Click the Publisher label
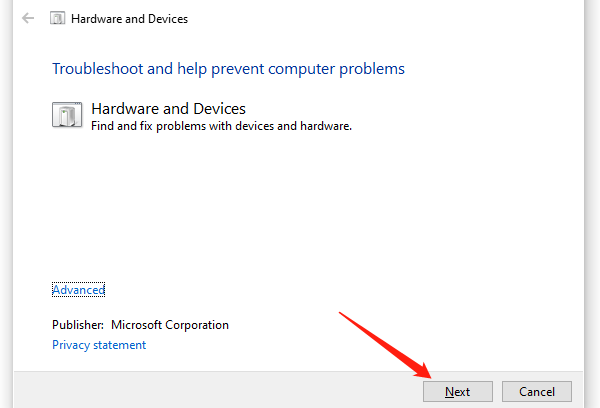600x408 pixels. coord(78,325)
